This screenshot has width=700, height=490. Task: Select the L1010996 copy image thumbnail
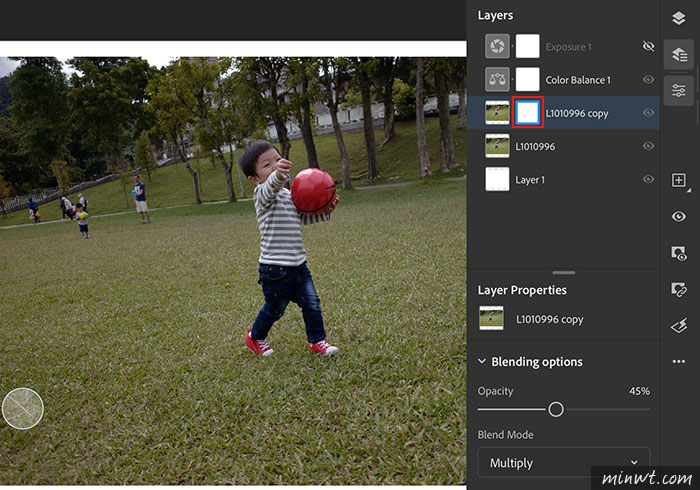coord(497,113)
